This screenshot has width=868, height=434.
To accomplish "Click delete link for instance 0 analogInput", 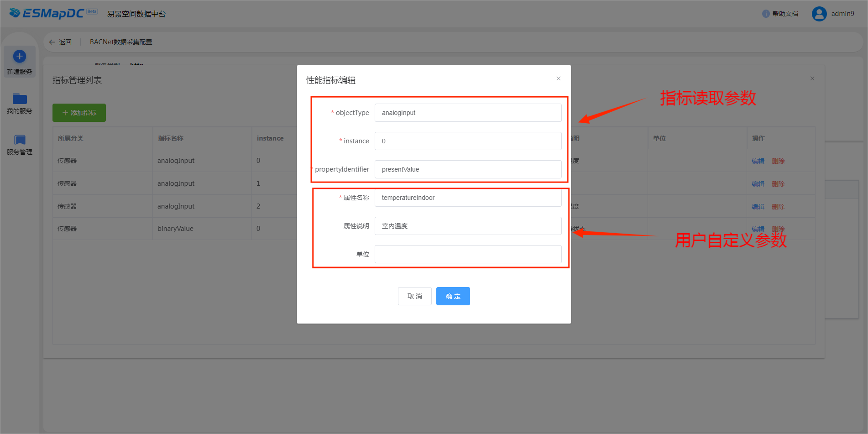I will pyautogui.click(x=778, y=161).
